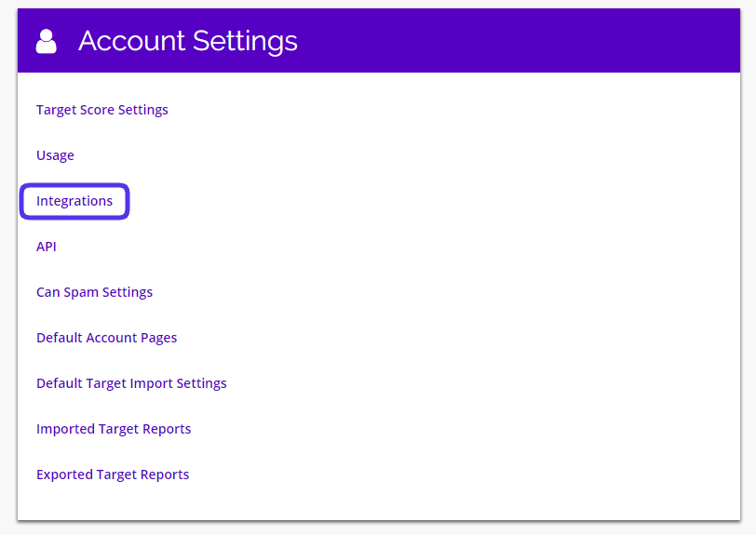Screen dimensions: 756x535
Task: Select the API settings link
Action: coord(47,247)
